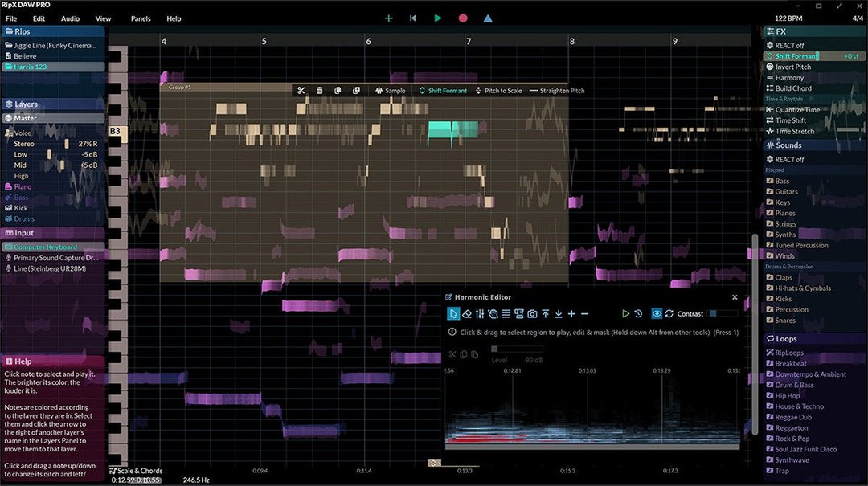Click the trash delete icon in the note toolbar
The image size is (868, 486).
coord(319,90)
